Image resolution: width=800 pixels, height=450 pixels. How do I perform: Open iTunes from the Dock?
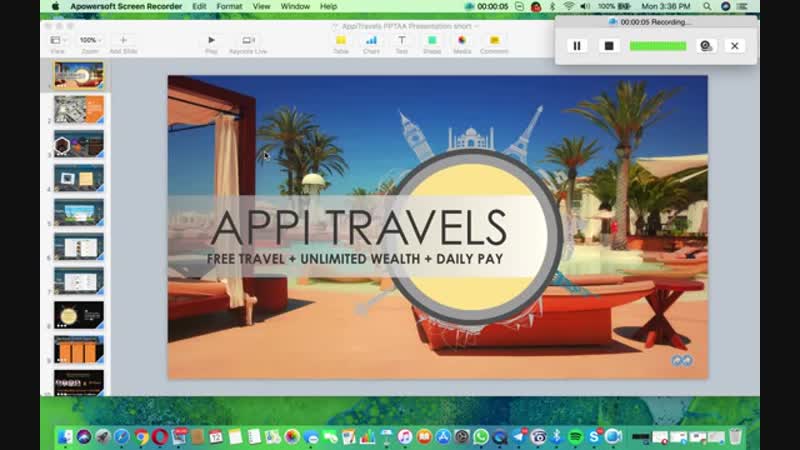click(405, 437)
